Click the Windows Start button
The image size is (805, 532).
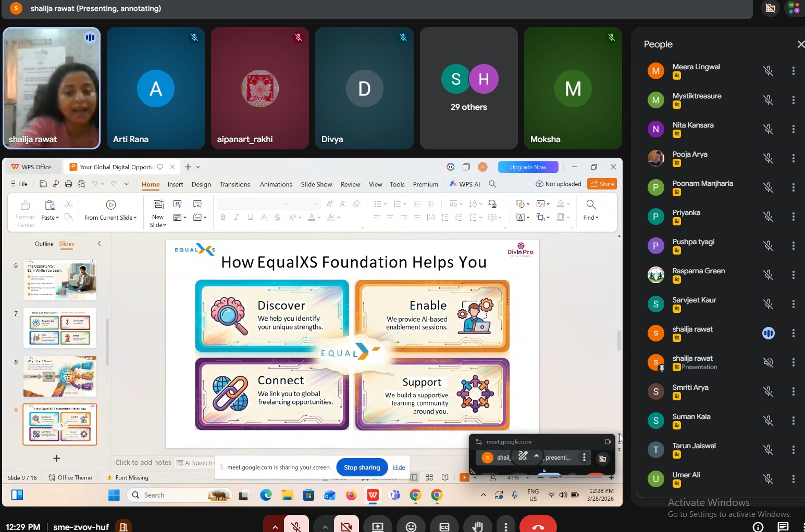pyautogui.click(x=114, y=495)
